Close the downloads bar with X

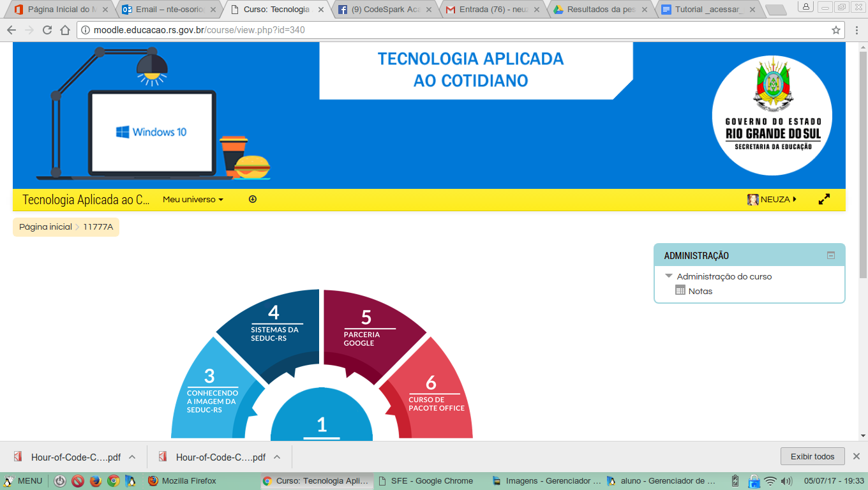[x=857, y=456]
